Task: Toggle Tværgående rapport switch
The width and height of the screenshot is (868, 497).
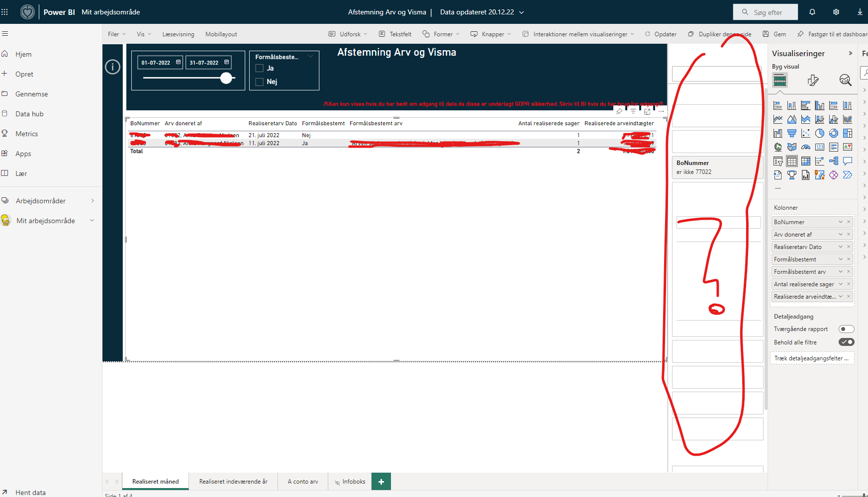Action: (846, 329)
